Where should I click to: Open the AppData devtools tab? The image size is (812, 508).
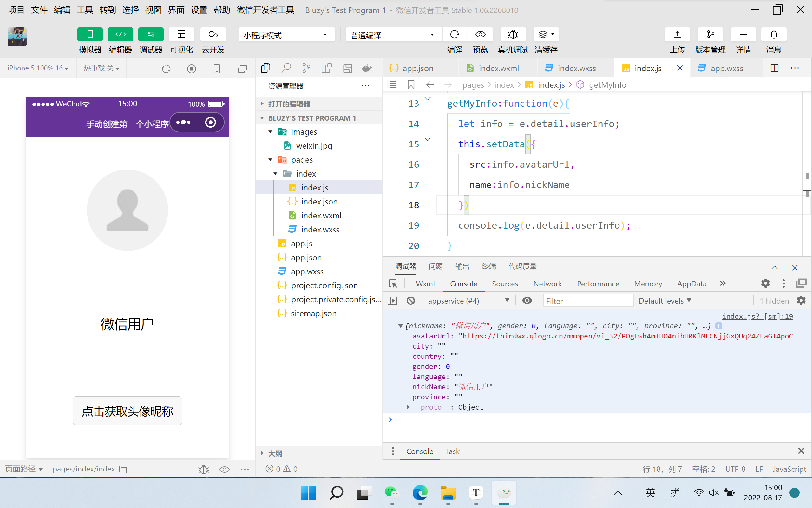(691, 284)
